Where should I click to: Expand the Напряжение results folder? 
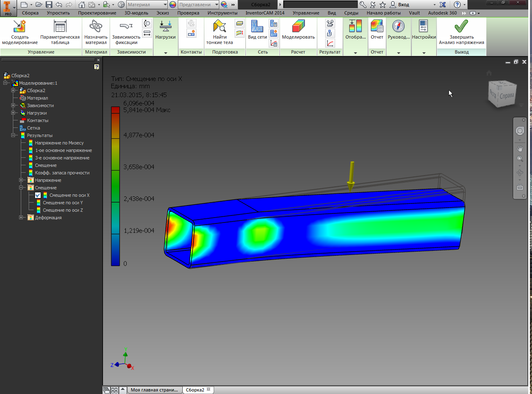coord(21,180)
